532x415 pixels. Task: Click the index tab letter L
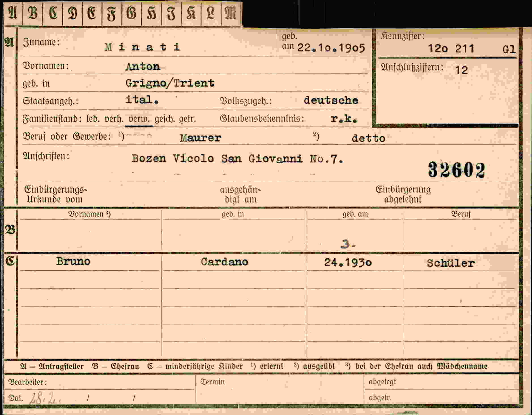coord(211,13)
